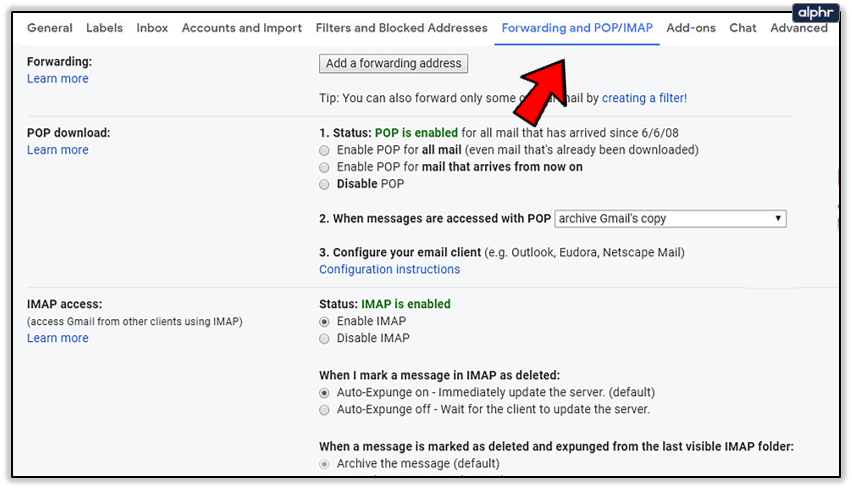Viewport: 852px width, 489px height.
Task: Choose Auto-Expunge on option
Action: [x=324, y=393]
